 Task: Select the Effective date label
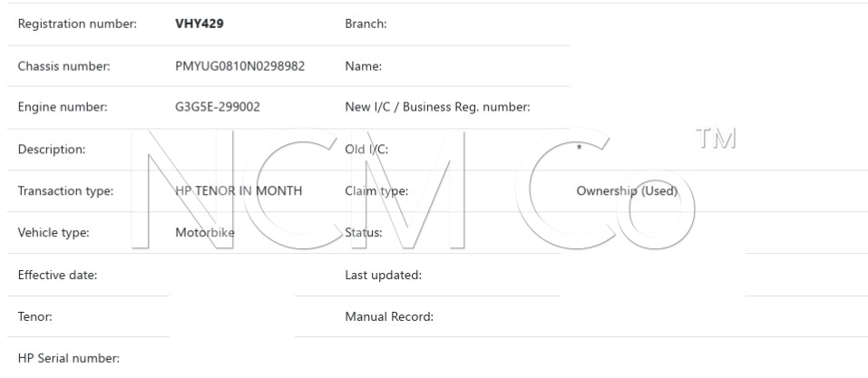58,276
